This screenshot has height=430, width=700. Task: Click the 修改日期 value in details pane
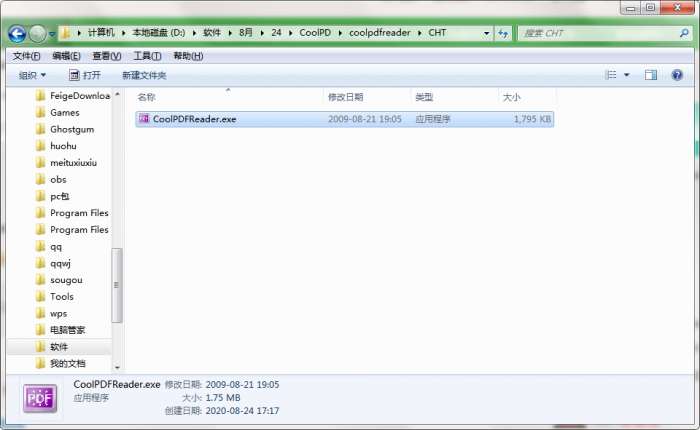242,384
